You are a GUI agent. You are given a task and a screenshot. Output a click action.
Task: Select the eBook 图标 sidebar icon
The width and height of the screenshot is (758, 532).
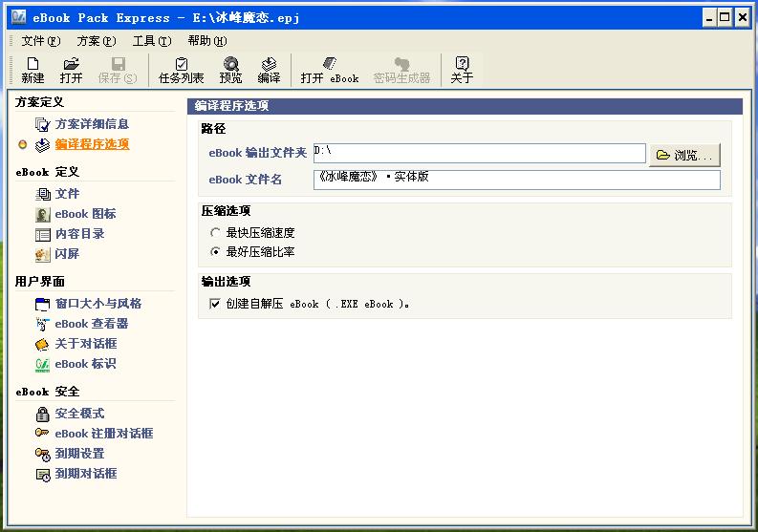(43, 215)
